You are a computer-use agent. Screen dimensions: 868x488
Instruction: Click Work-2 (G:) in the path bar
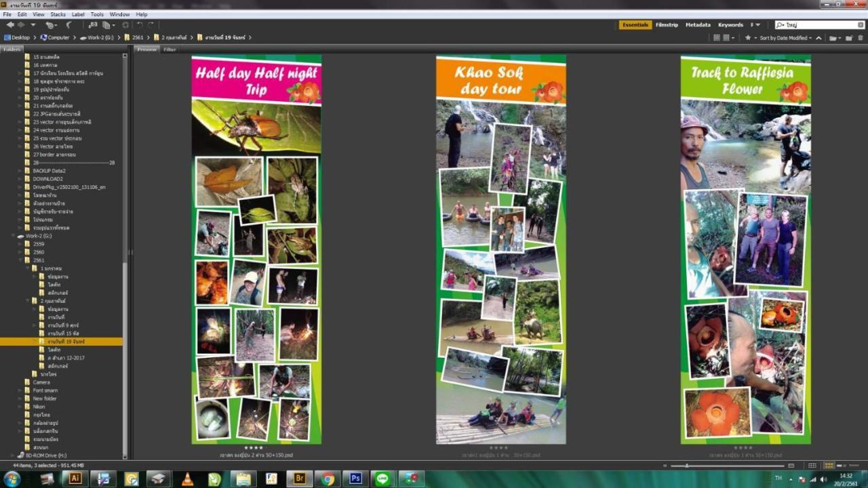pyautogui.click(x=98, y=38)
